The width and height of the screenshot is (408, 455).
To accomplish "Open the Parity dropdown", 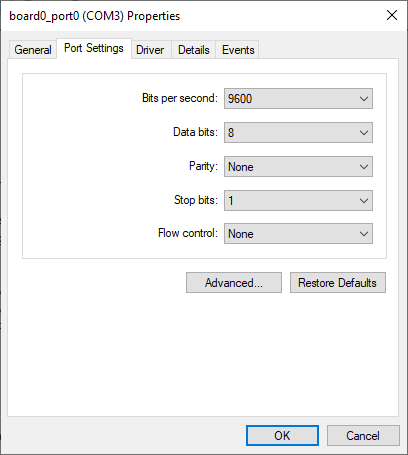I will click(x=298, y=167).
